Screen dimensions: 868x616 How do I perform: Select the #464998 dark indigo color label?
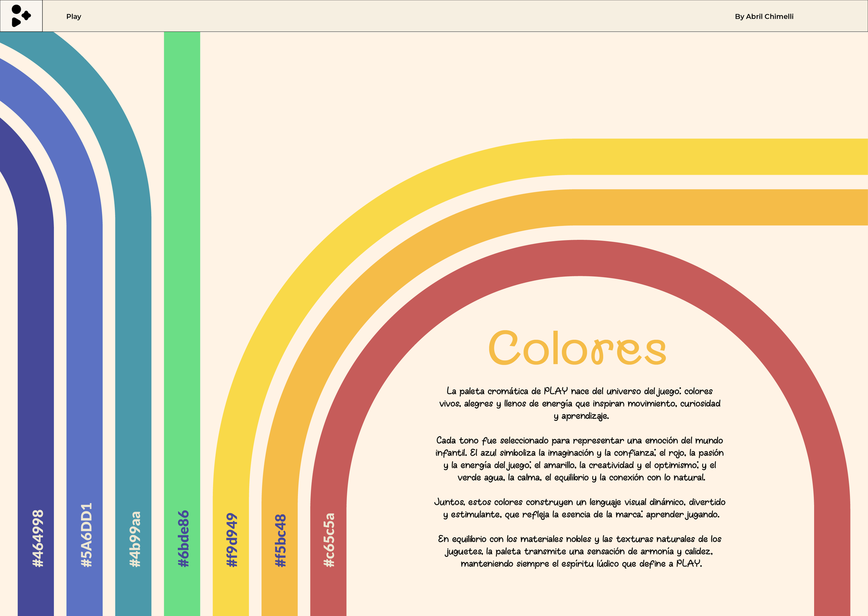(x=38, y=538)
